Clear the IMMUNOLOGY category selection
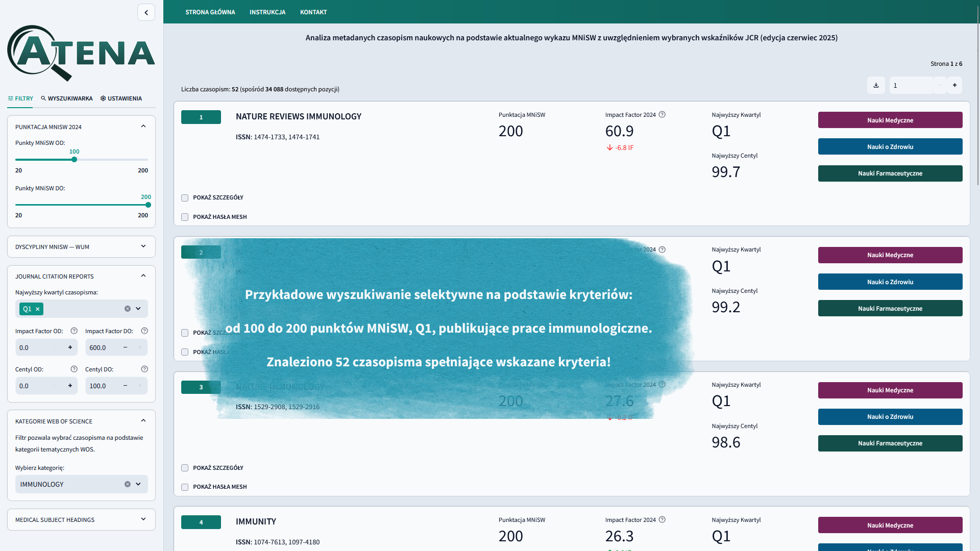980x551 pixels. pyautogui.click(x=128, y=484)
